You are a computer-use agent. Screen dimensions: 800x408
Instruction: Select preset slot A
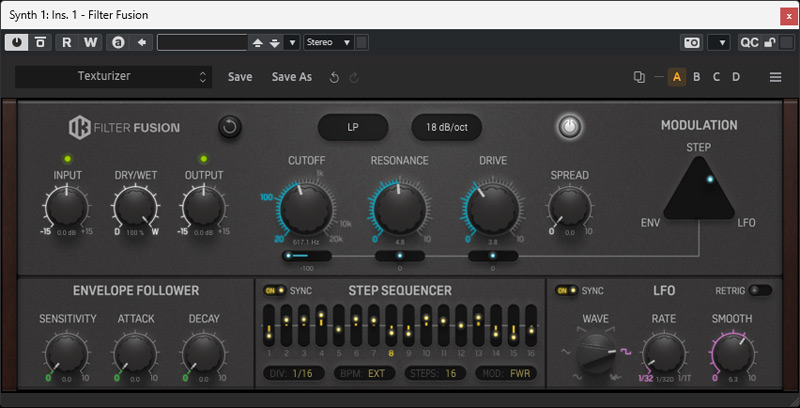(677, 77)
